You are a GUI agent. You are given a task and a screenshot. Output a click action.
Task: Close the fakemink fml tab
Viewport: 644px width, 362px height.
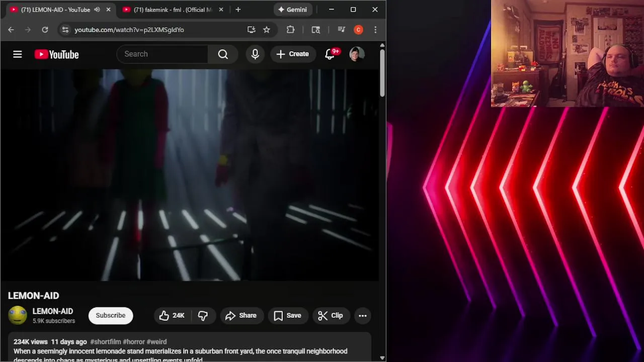pyautogui.click(x=221, y=10)
